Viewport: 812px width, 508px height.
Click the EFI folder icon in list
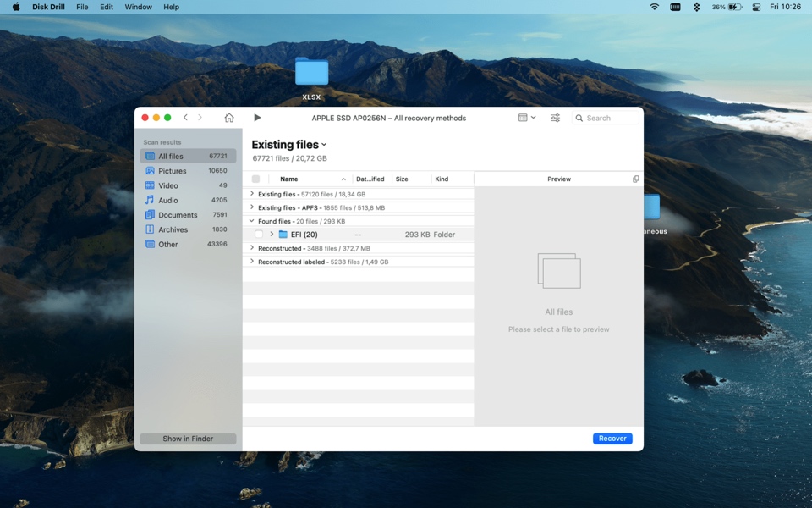tap(283, 235)
